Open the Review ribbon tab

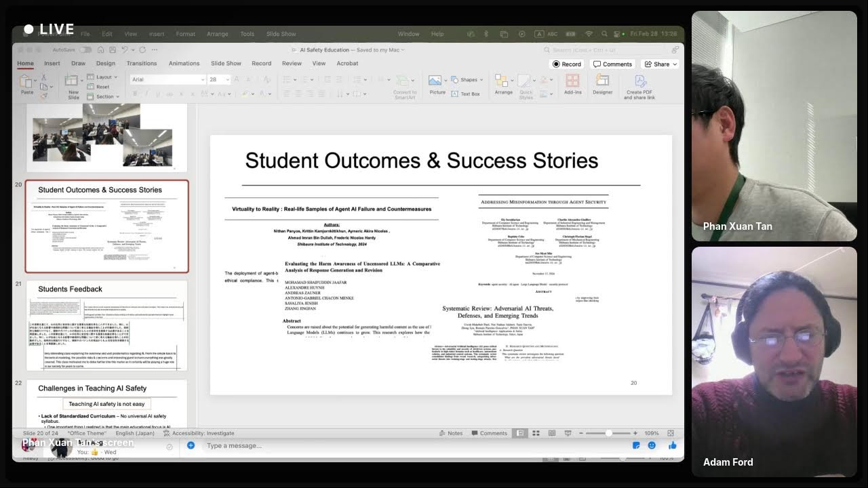(x=292, y=63)
